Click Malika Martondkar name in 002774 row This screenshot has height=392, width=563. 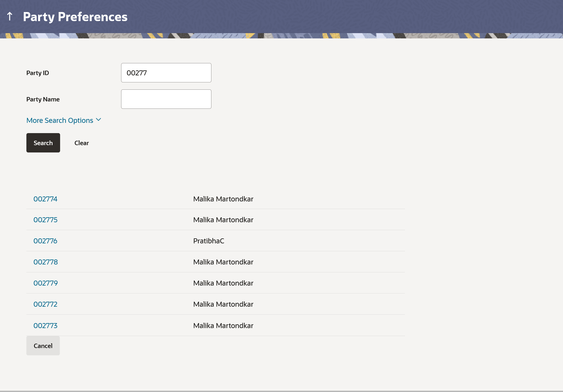(223, 199)
